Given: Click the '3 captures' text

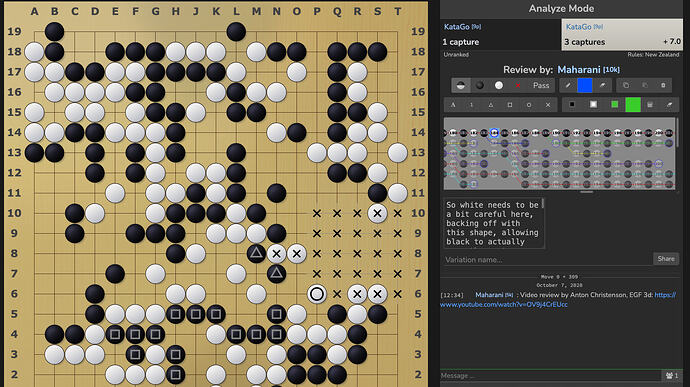Looking at the screenshot, I should point(584,42).
